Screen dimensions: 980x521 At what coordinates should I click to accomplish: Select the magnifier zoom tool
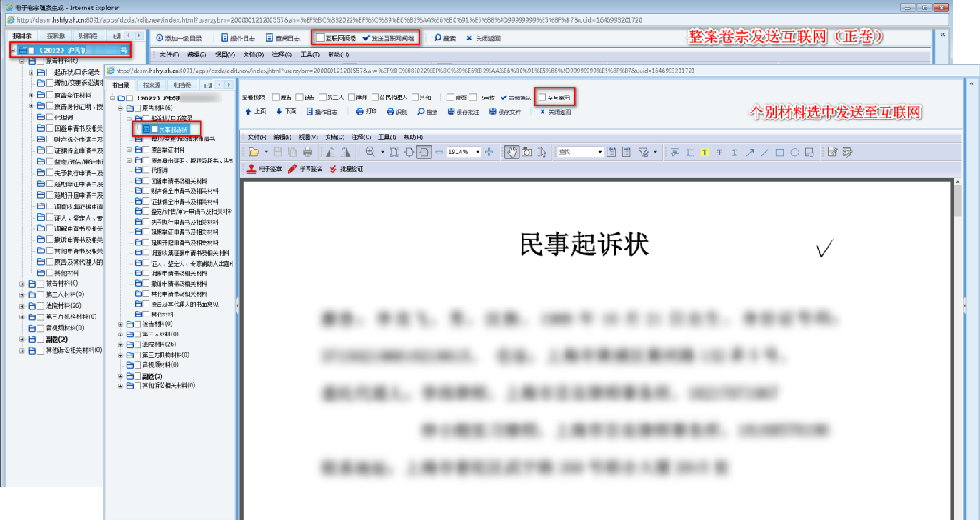tap(370, 152)
